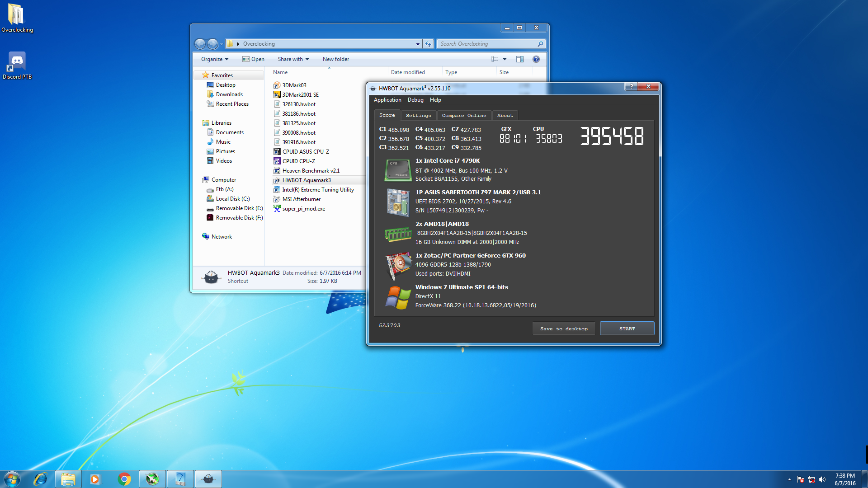Open Local Disk (C:) in navigation pane

tap(228, 199)
